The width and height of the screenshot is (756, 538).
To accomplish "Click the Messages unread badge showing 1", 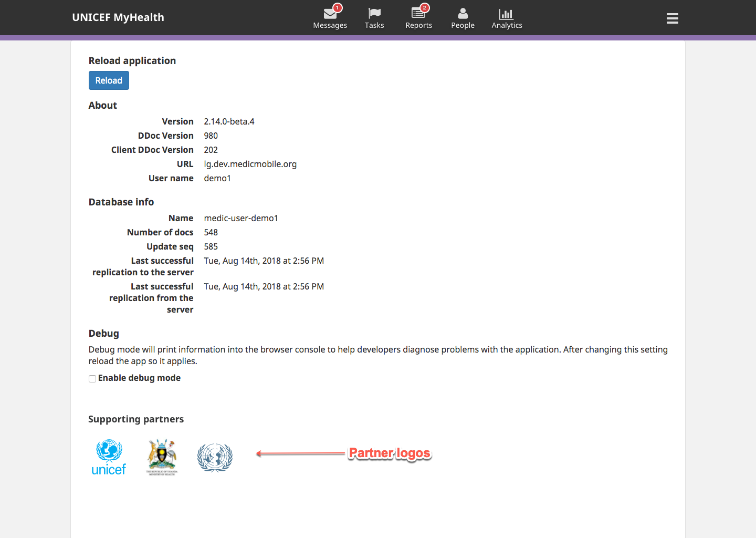I will (338, 8).
